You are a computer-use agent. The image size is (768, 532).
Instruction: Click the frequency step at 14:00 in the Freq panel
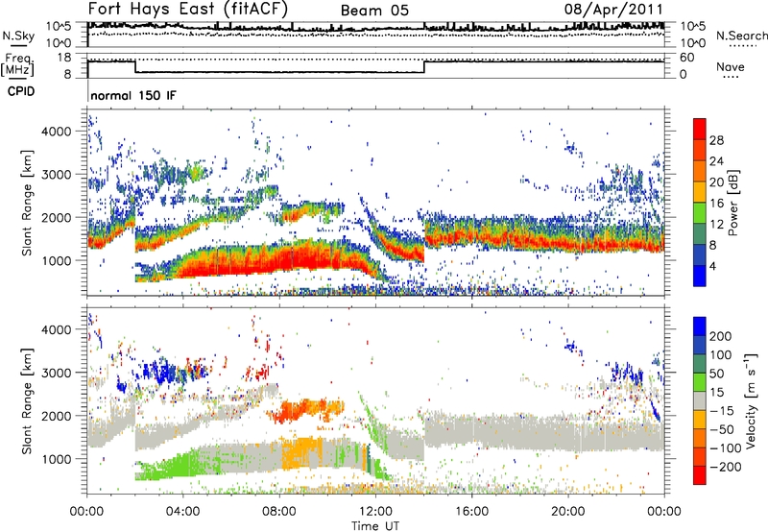point(424,67)
